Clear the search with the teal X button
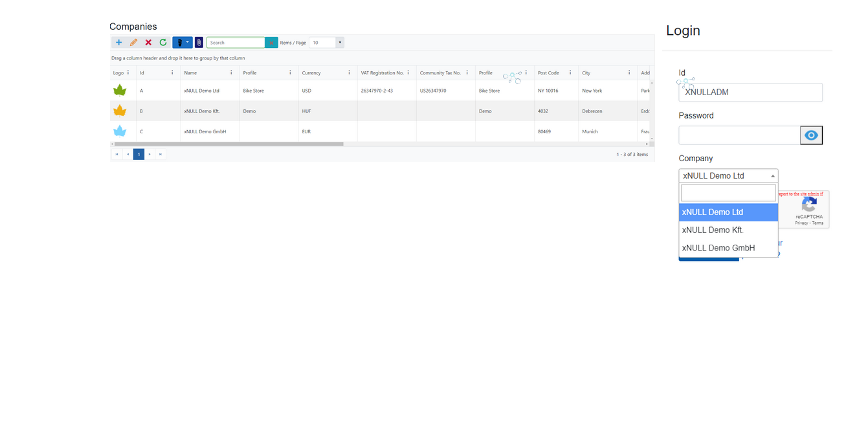This screenshot has height=444, width=868. (272, 43)
